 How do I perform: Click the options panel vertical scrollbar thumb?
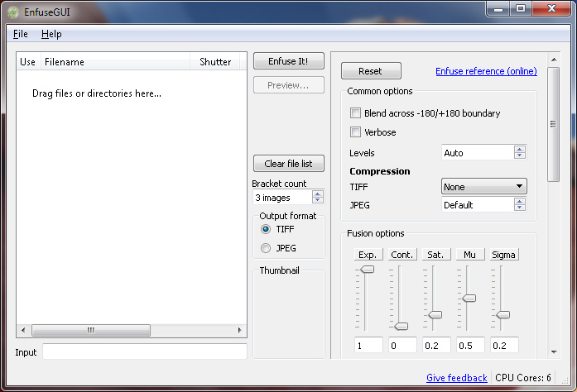tap(554, 124)
